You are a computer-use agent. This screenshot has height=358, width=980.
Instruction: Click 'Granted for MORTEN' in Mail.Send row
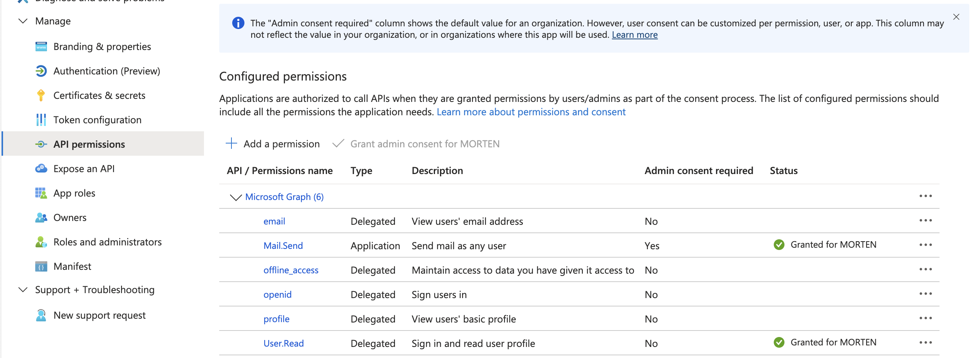point(833,245)
